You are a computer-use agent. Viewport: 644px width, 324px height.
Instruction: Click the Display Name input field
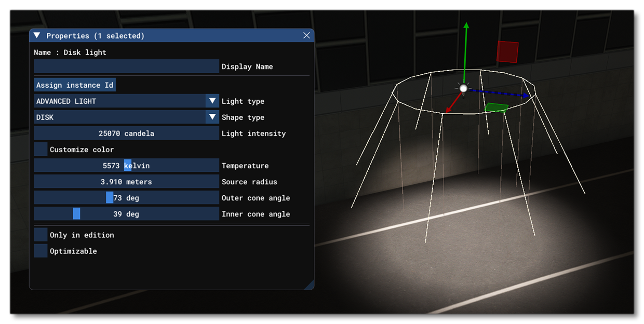pyautogui.click(x=126, y=66)
